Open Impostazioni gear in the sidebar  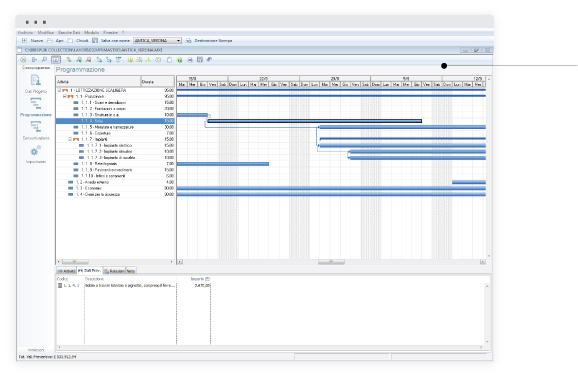[x=36, y=154]
